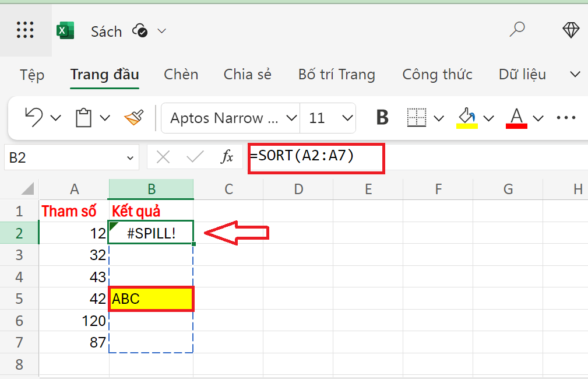Open more ribbon options ellipsis

pos(566,118)
